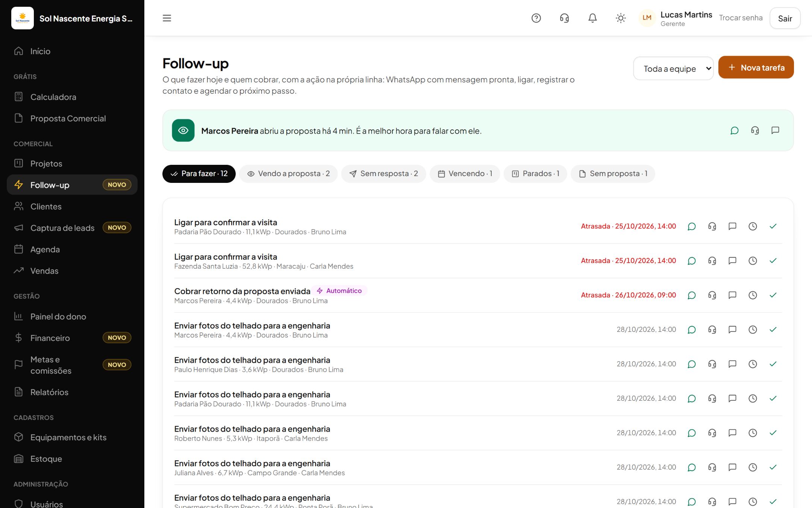Image resolution: width=812 pixels, height=508 pixels.
Task: Register contact note in Marcos Pereira banner
Action: click(x=775, y=131)
